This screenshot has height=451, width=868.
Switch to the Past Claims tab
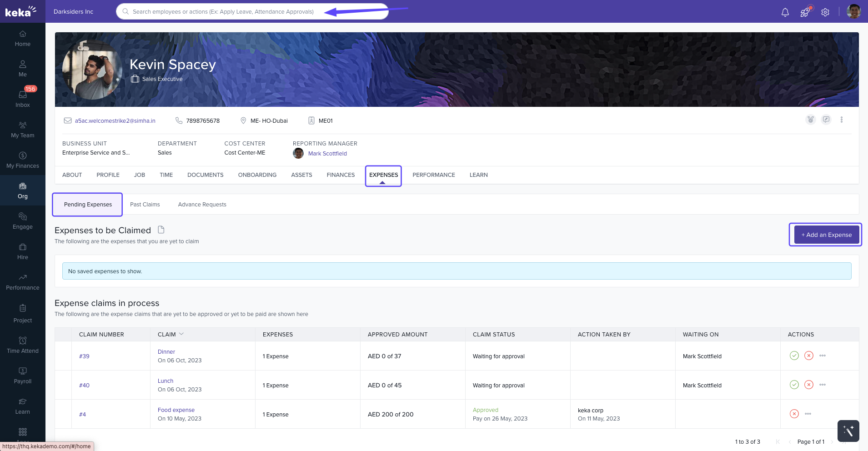145,205
